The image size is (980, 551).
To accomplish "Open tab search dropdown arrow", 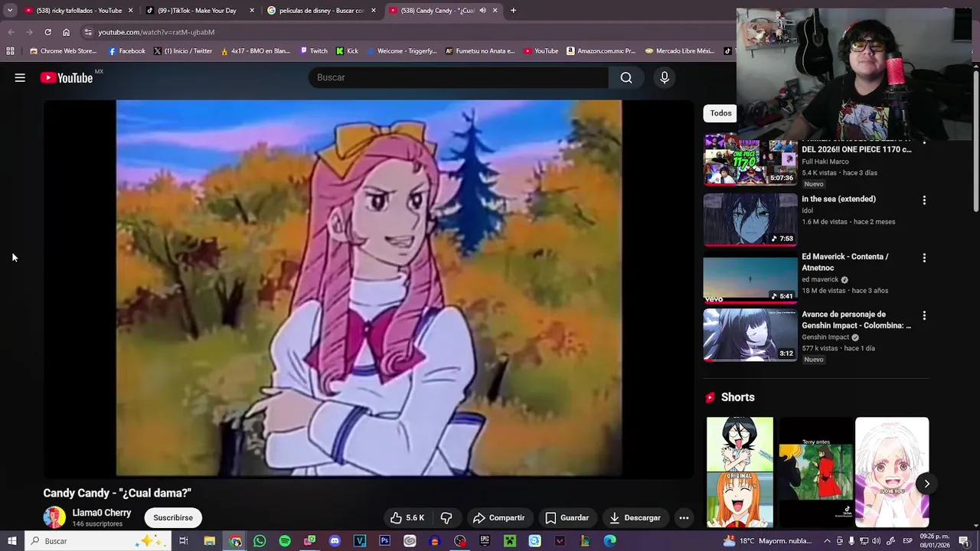I will click(9, 11).
